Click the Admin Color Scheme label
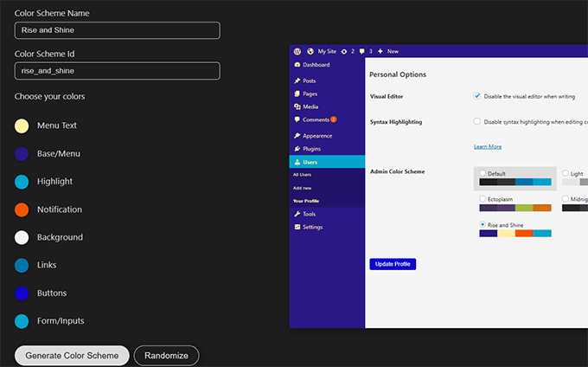The image size is (588, 367). 398,171
